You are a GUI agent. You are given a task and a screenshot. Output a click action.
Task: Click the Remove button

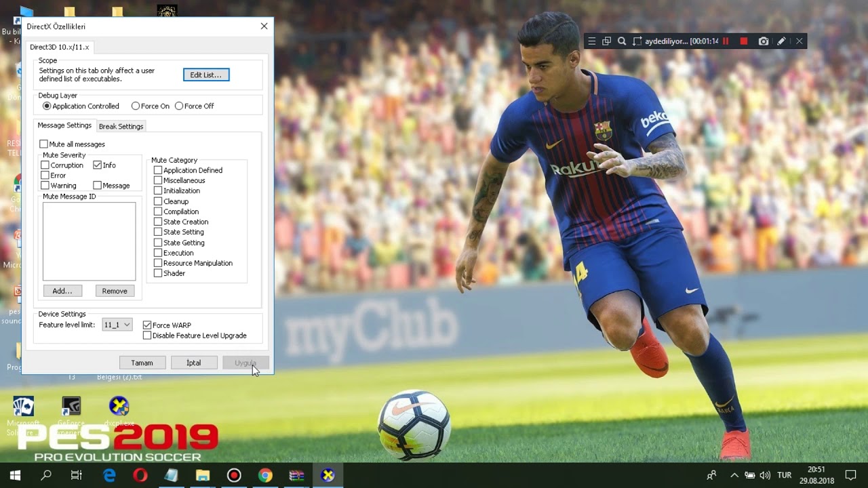pos(115,291)
